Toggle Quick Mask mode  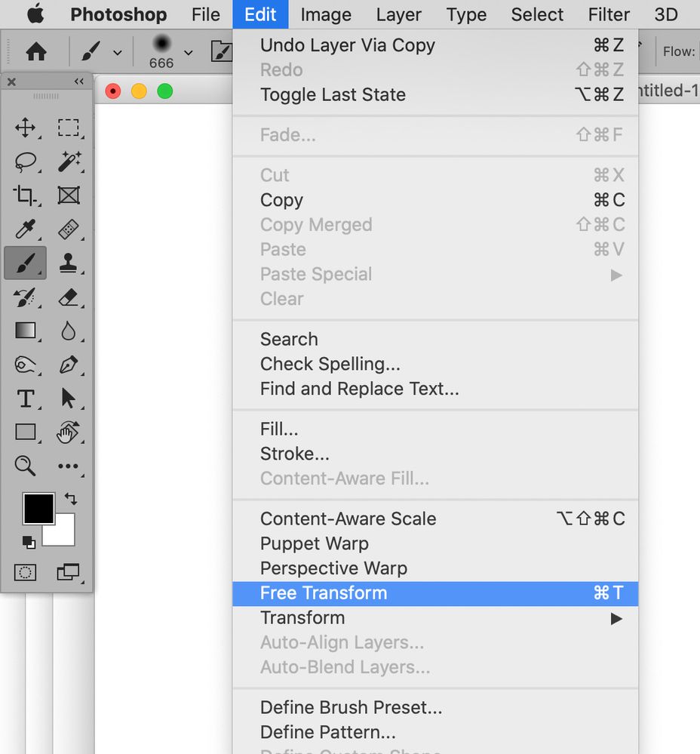click(25, 573)
